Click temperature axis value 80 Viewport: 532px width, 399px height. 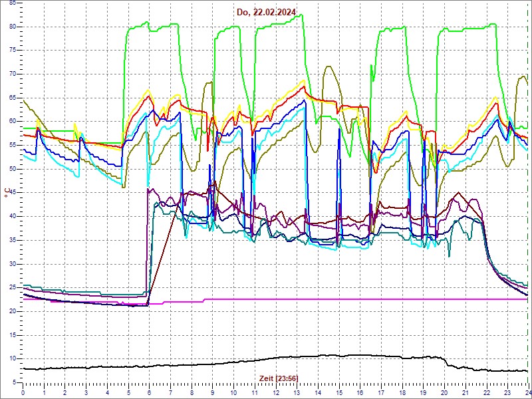[13, 27]
